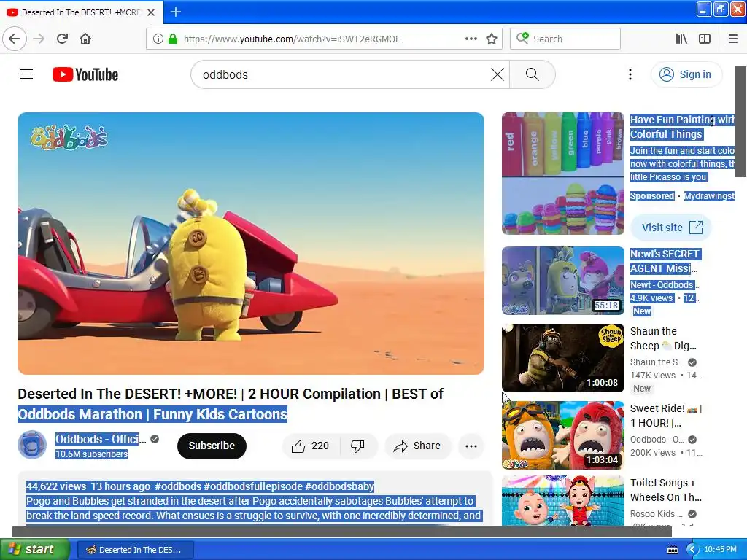Open Oddbods - Official channel name link
This screenshot has width=747, height=560.
pyautogui.click(x=101, y=439)
